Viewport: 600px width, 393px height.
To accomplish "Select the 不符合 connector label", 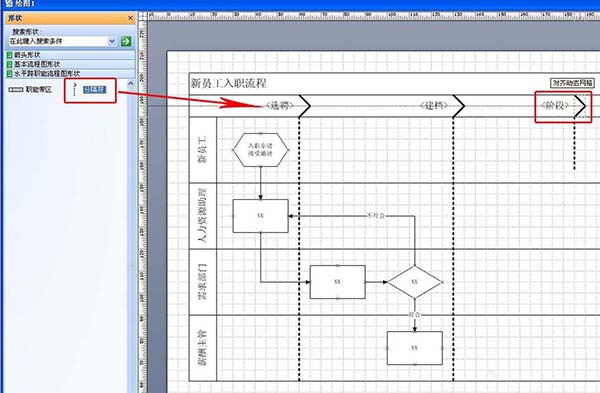I will pyautogui.click(x=376, y=216).
